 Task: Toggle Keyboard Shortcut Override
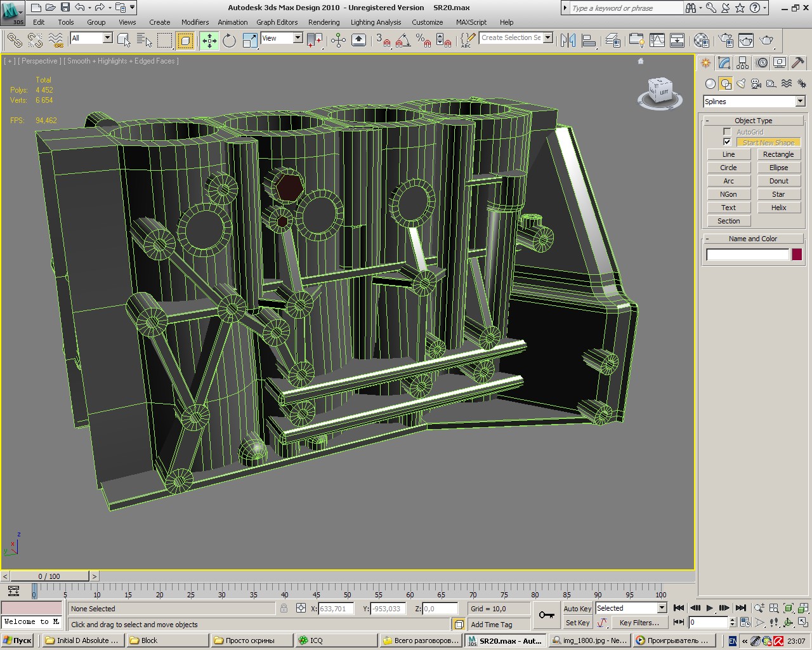358,41
